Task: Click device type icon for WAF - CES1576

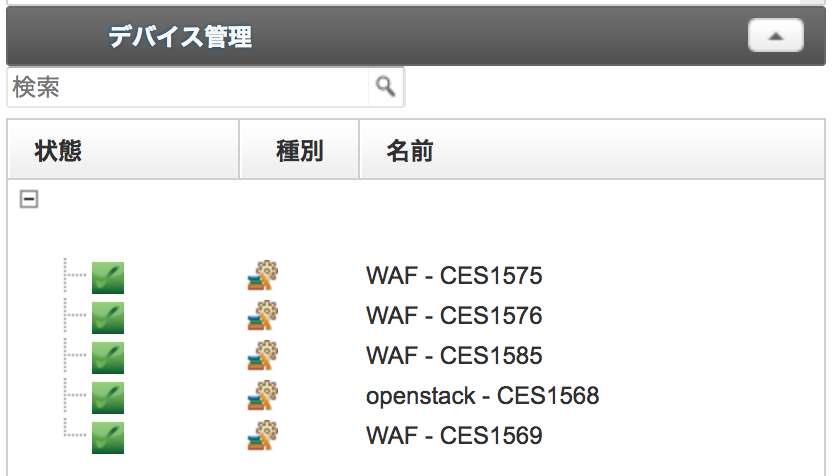Action: click(x=263, y=315)
